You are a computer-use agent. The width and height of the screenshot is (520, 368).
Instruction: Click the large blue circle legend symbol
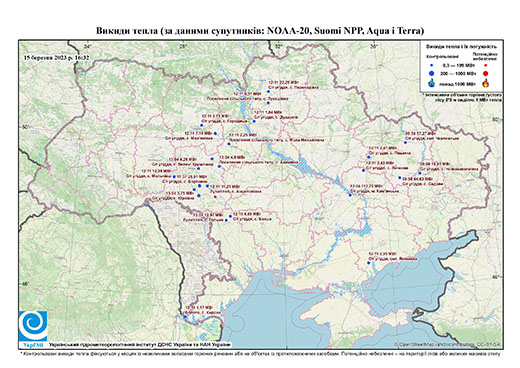click(x=432, y=73)
